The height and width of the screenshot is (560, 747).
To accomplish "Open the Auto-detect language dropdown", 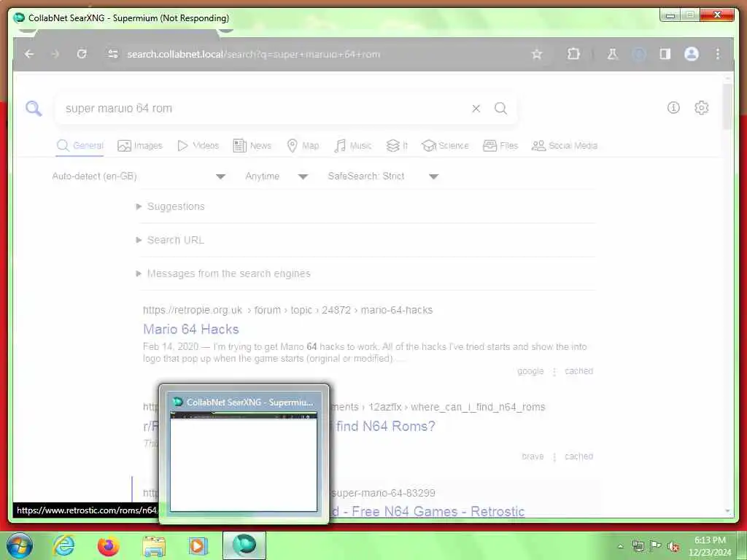I will tap(139, 176).
